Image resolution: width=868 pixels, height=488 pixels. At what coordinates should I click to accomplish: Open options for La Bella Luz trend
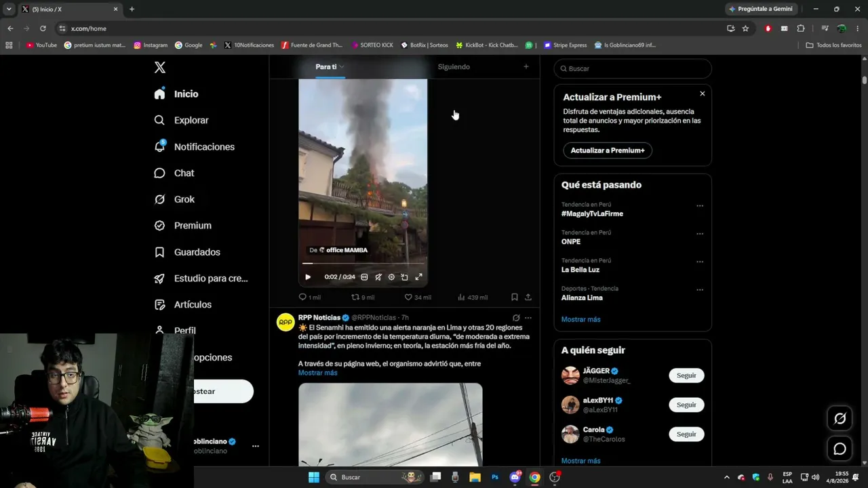coord(700,262)
